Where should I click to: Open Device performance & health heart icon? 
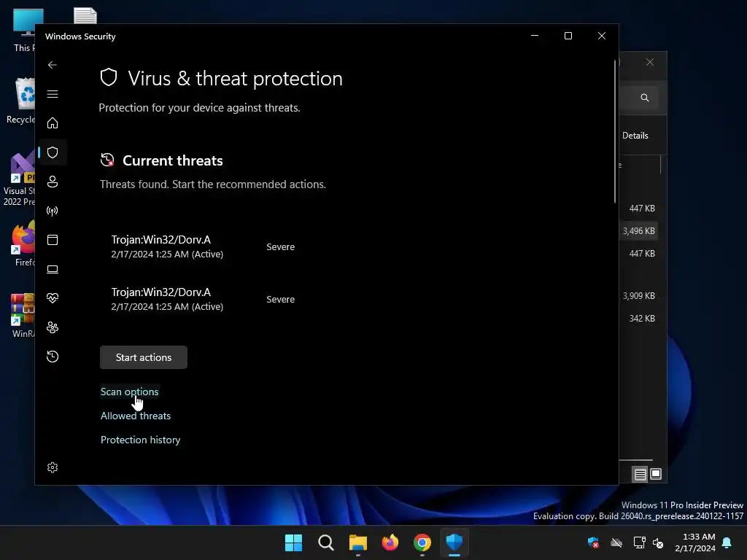pos(53,298)
